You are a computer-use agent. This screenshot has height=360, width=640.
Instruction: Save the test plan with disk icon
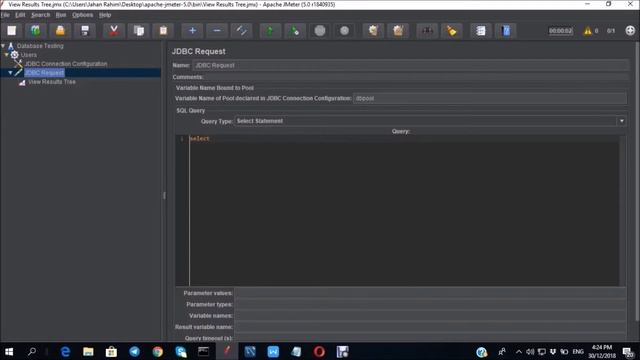[84, 31]
